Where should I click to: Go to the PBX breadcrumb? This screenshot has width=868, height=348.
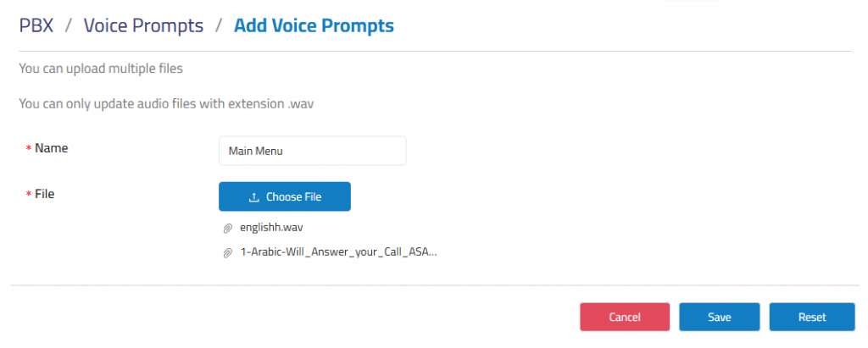tap(36, 25)
